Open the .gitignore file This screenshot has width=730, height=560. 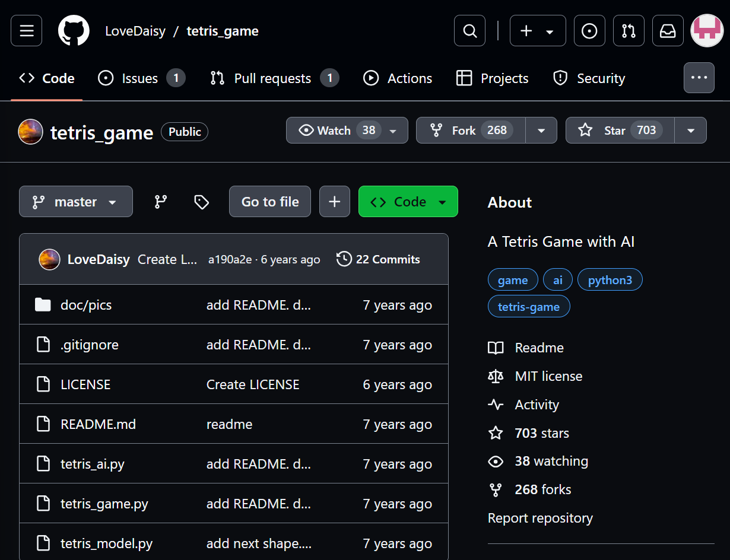[90, 345]
